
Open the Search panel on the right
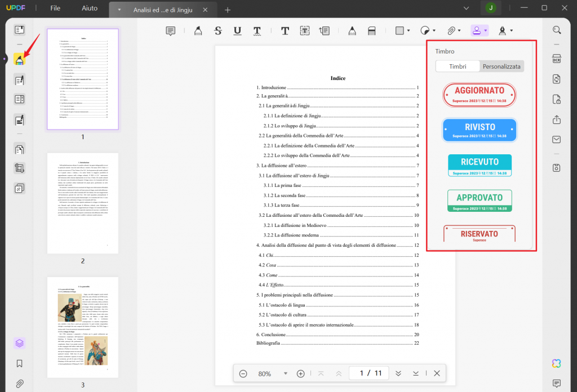click(x=557, y=29)
